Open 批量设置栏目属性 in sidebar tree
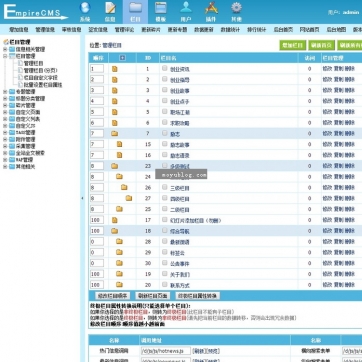The image size is (362, 362). coord(43,85)
